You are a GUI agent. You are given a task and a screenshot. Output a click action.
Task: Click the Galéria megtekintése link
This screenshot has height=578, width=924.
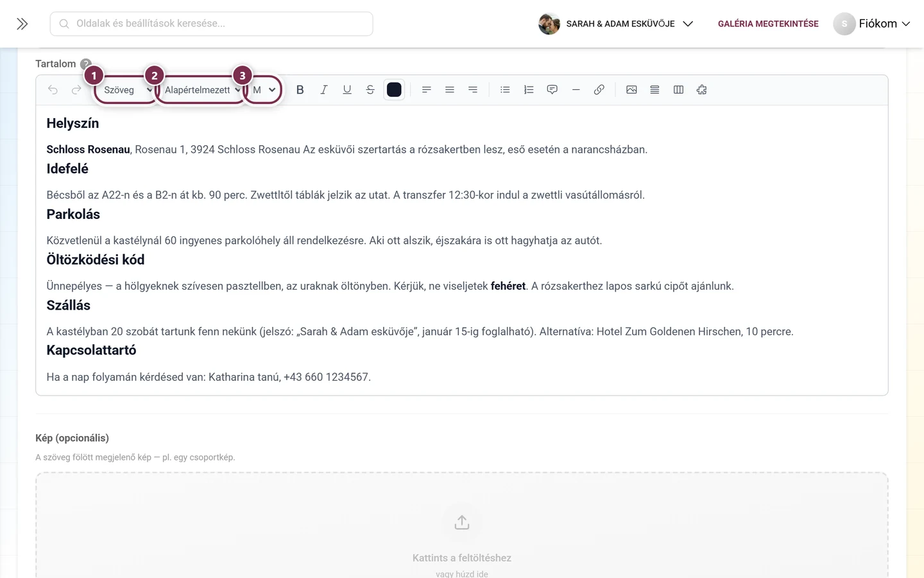coord(768,24)
